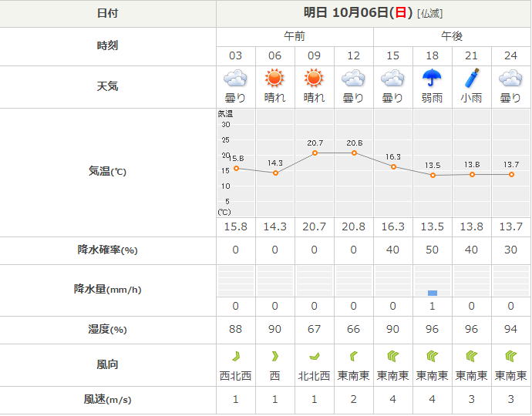The width and height of the screenshot is (532, 416).
Task: Click the 小雨 weather label
Action: click(471, 98)
